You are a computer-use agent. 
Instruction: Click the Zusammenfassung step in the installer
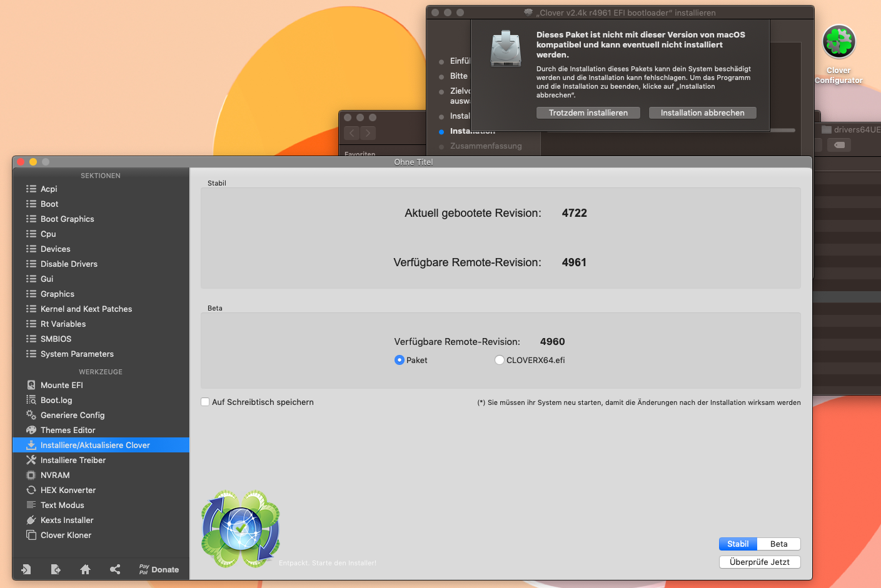pos(486,146)
